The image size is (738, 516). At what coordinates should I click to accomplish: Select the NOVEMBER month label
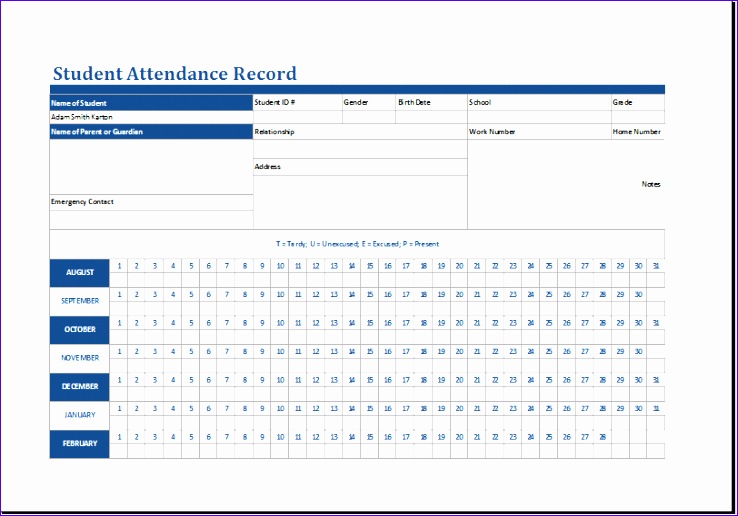coord(80,358)
